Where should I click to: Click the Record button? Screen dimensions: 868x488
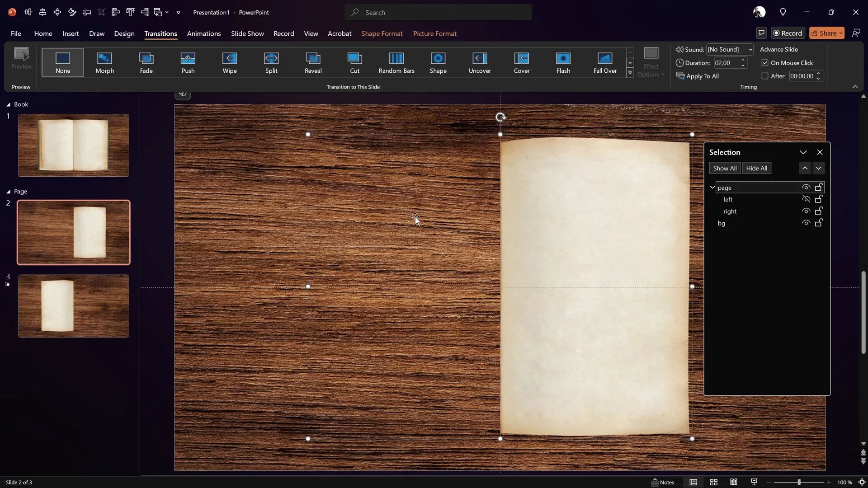click(x=788, y=33)
